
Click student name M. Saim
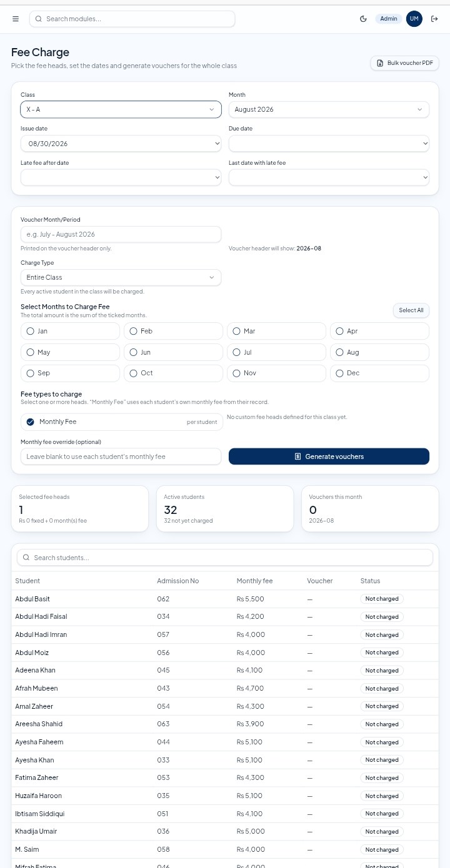click(27, 849)
